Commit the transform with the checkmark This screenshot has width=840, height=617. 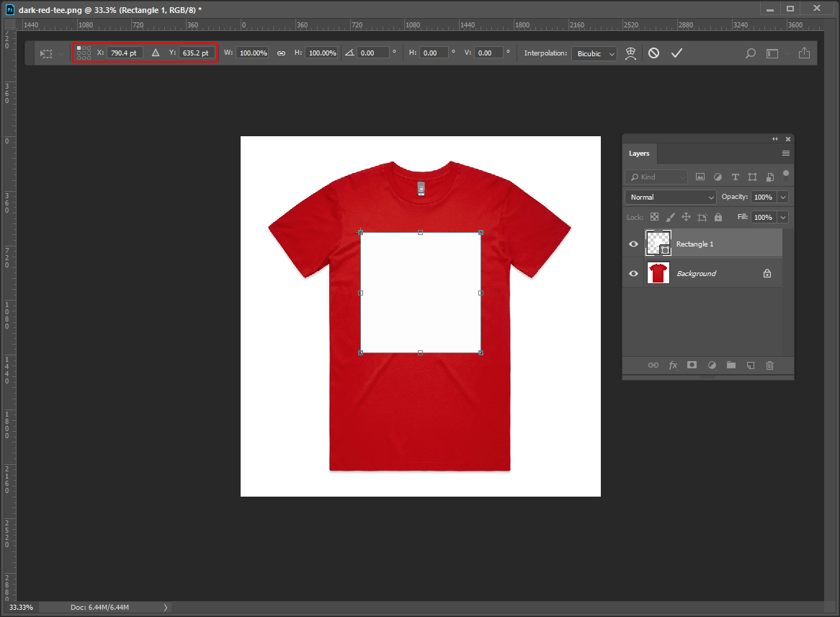[x=676, y=53]
